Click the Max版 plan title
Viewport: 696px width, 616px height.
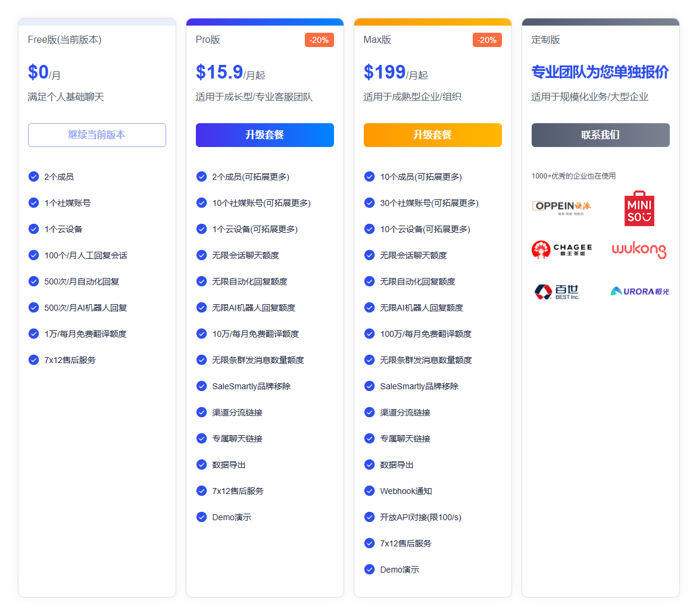point(377,40)
